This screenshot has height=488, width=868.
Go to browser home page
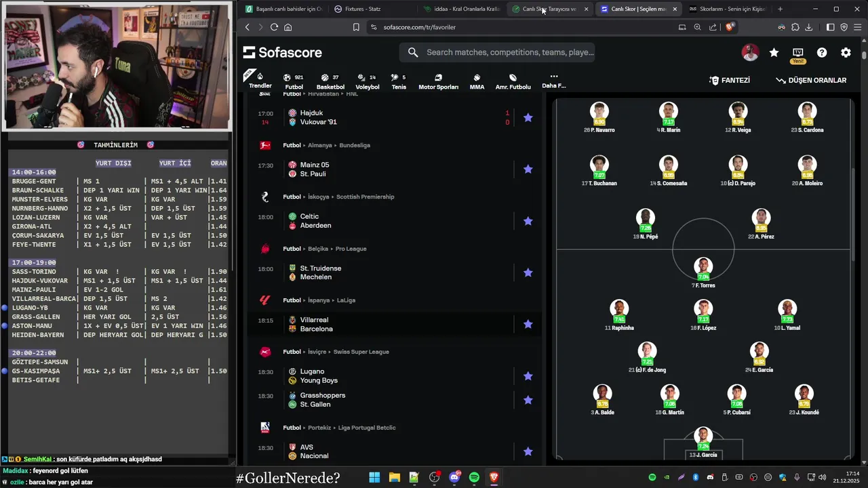coord(288,27)
